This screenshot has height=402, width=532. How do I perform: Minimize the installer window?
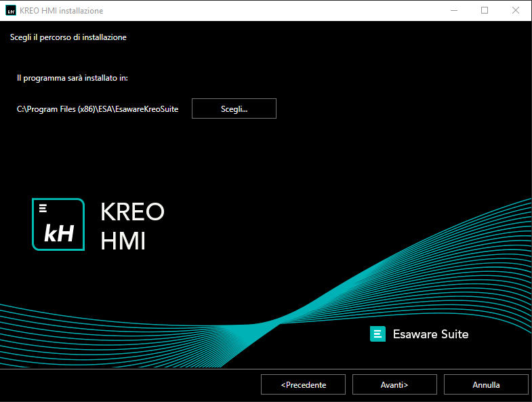pyautogui.click(x=453, y=11)
